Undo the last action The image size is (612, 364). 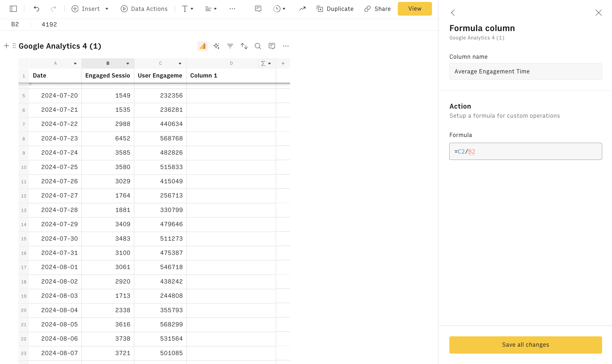coord(36,9)
